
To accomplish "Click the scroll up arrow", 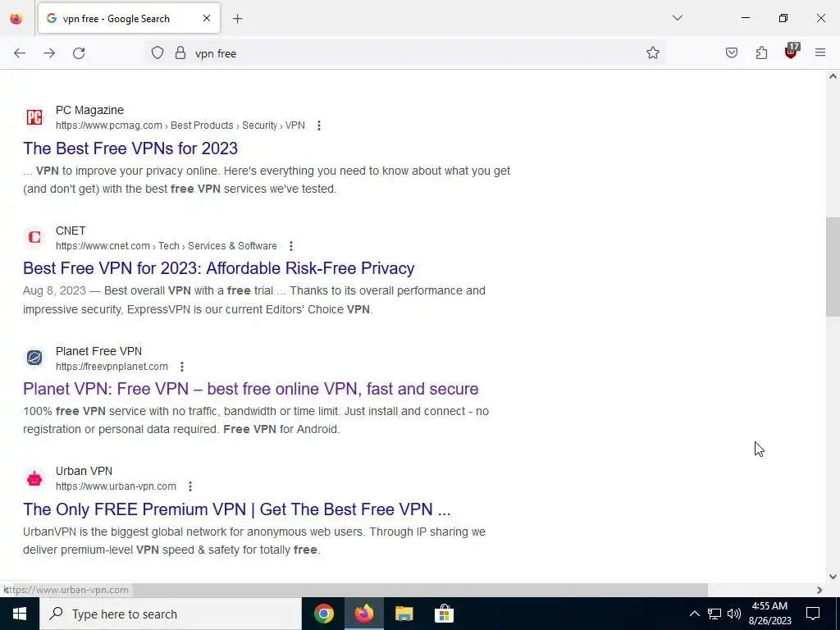I will tap(833, 76).
